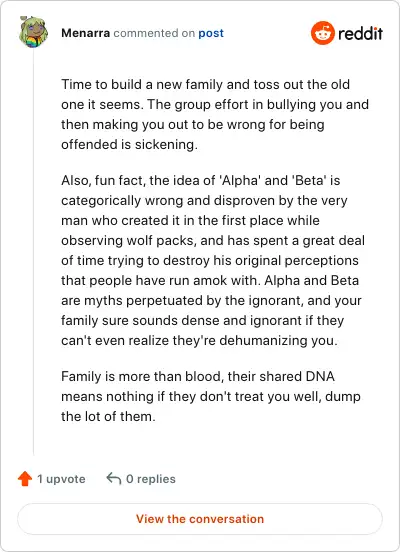Click the "1 upvote" count label
The image size is (400, 552).
coord(61,479)
